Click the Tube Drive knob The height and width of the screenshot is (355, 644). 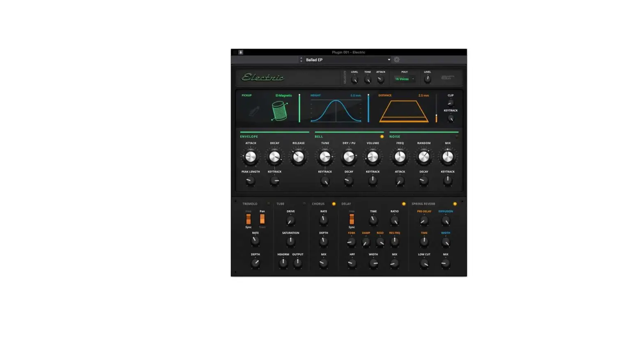tap(290, 221)
